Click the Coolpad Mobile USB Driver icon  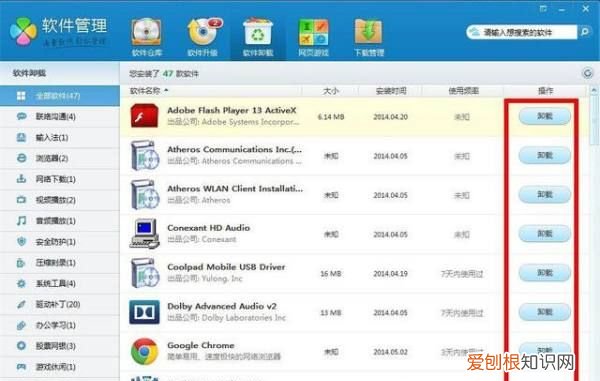tap(145, 273)
